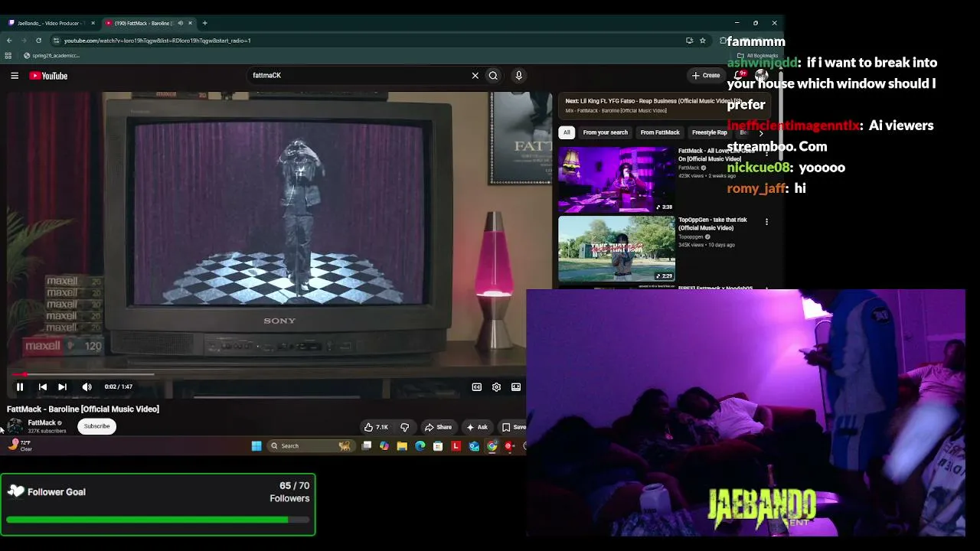This screenshot has height=551, width=980.
Task: Close the JaeBando Video Producer tab
Action: (x=93, y=23)
